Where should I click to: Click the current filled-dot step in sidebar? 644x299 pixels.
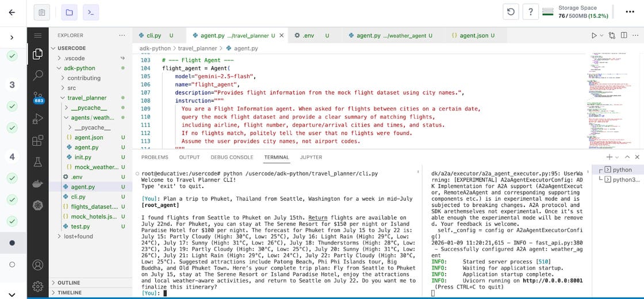(x=12, y=243)
